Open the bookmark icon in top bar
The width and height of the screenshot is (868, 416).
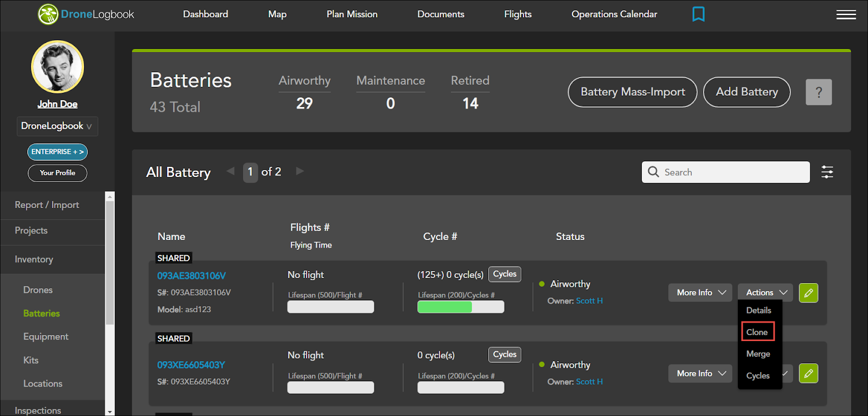[698, 14]
